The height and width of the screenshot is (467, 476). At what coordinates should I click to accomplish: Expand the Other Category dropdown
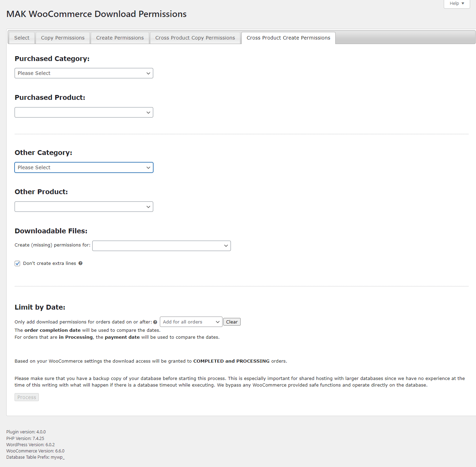click(84, 167)
